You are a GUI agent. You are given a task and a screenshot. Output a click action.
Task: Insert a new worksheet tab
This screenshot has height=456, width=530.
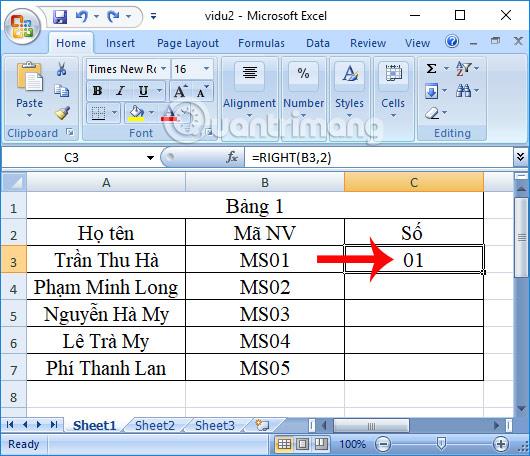(x=262, y=425)
